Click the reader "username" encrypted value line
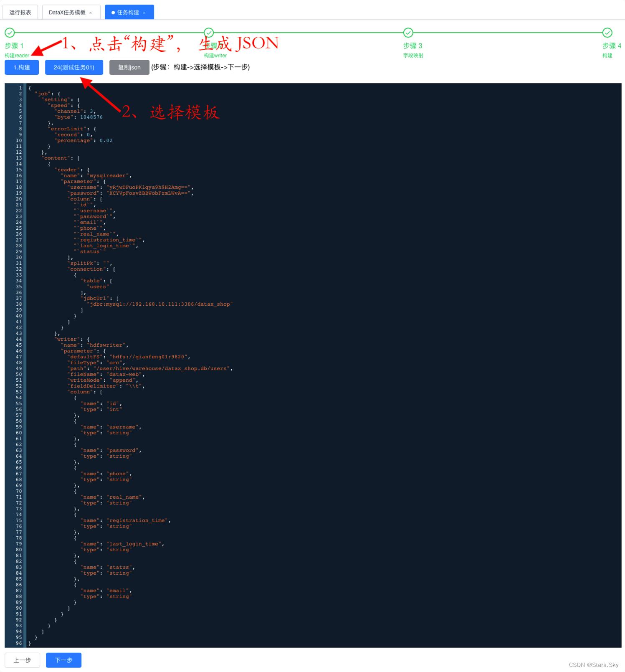625x672 pixels. (130, 187)
